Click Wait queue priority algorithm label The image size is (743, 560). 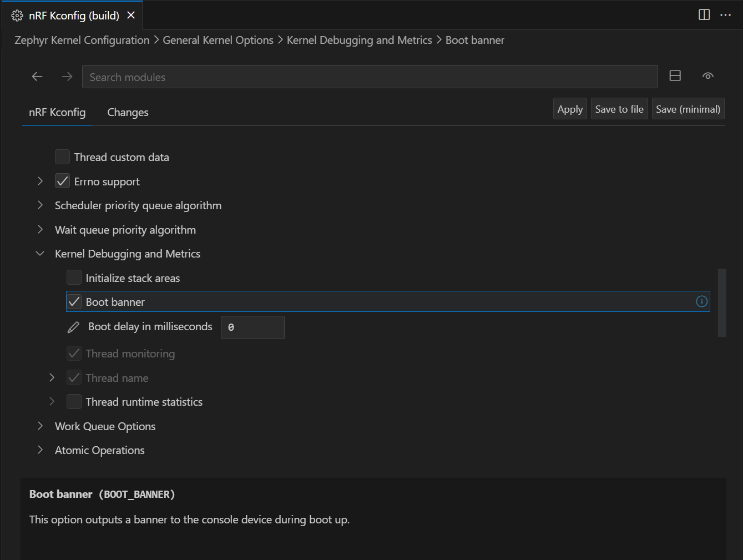pos(125,230)
